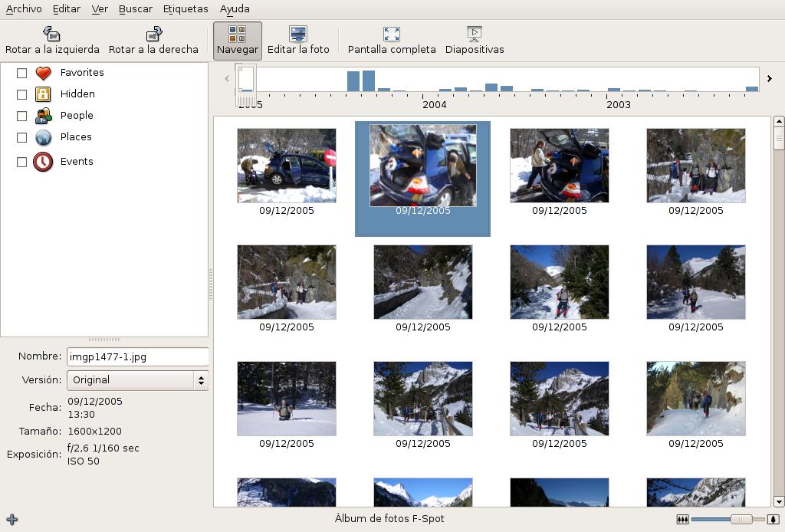
Task: Click the Tamaño value 1600x1200
Action: point(94,432)
